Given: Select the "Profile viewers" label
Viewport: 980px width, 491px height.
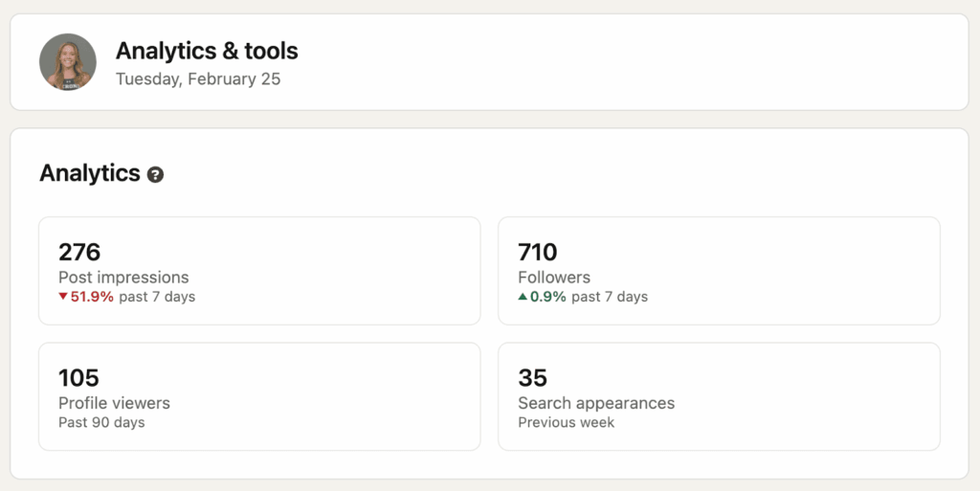Looking at the screenshot, I should 114,403.
